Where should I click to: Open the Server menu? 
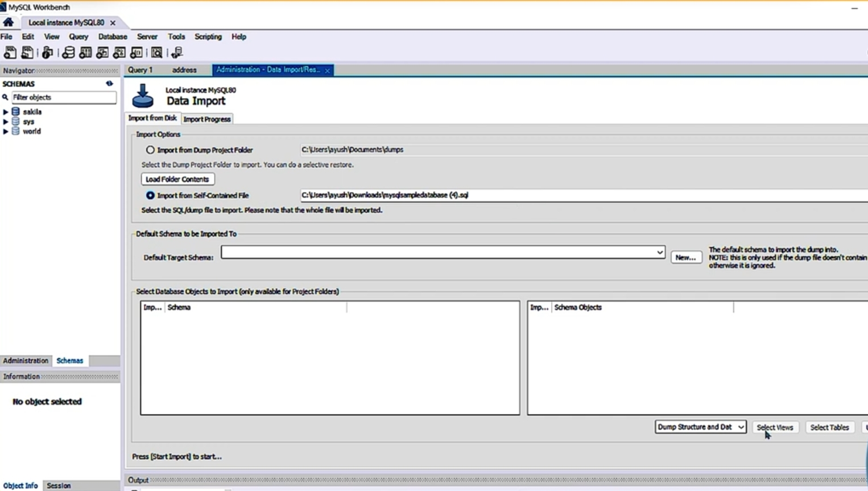147,36
